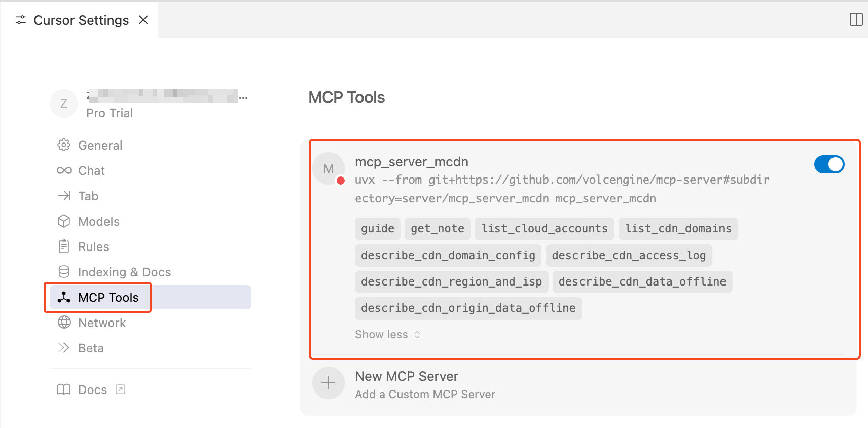Screen dimensions: 868x428
Task: Click Add a Custom MCP Server text
Action: (425, 395)
